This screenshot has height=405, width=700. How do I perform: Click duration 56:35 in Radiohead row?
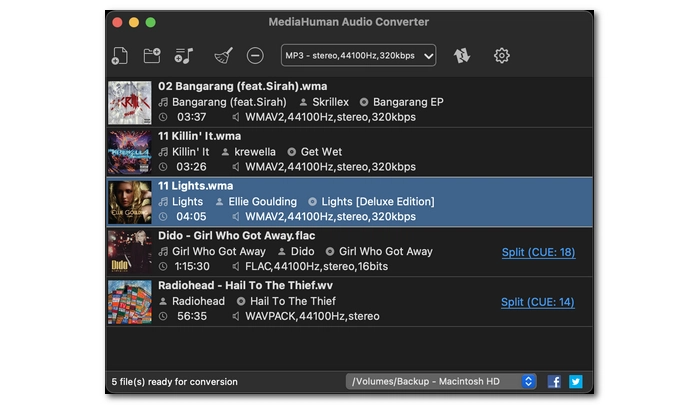192,316
